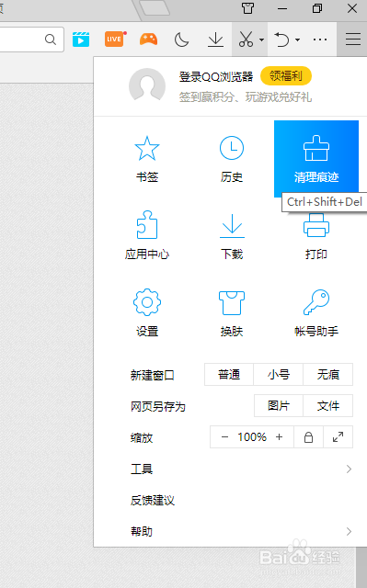Open downloads from the toolbar arrow icon
This screenshot has height=588, width=367.
[x=215, y=39]
